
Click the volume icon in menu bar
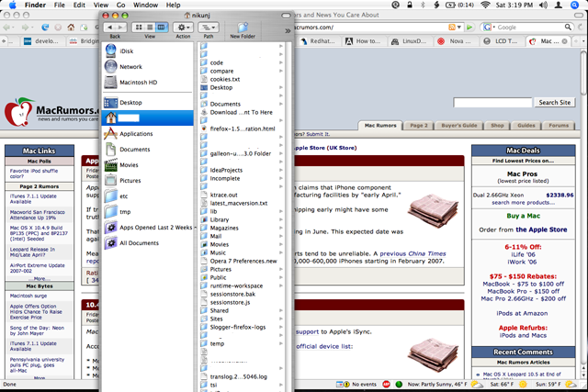tap(543, 5)
